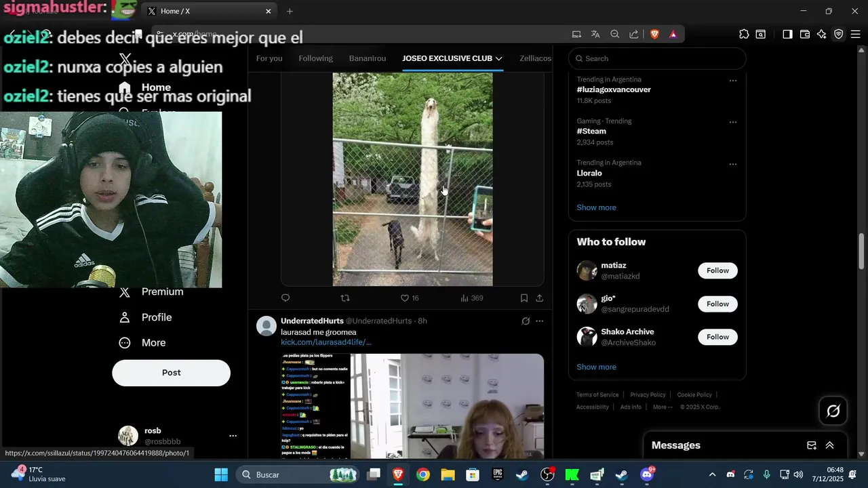Open Brave Shields lion icon

click(x=654, y=34)
